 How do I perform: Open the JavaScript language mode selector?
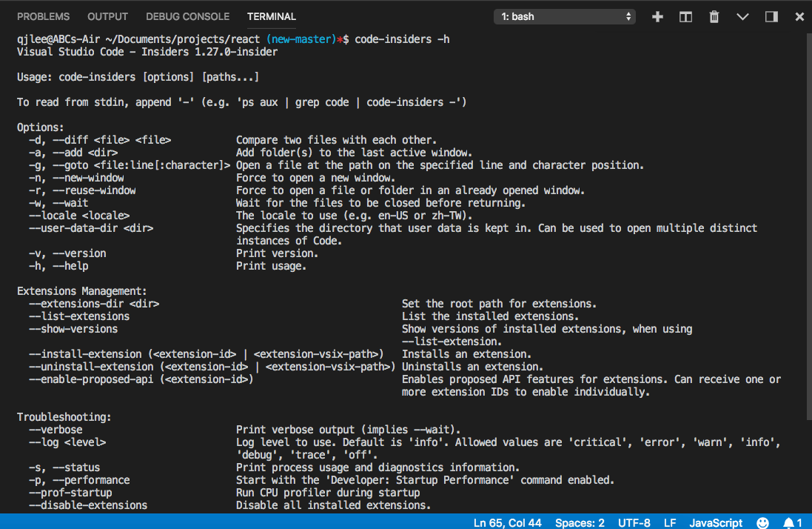716,523
